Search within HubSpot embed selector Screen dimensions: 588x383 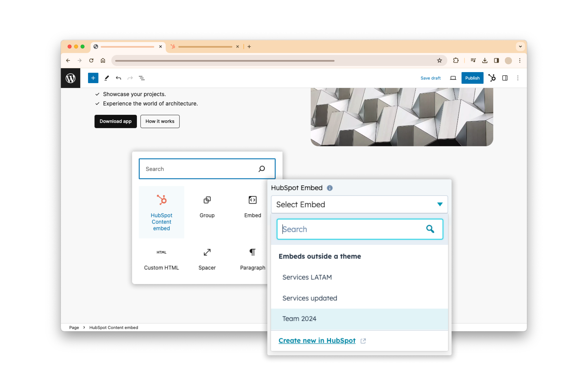[x=359, y=228]
